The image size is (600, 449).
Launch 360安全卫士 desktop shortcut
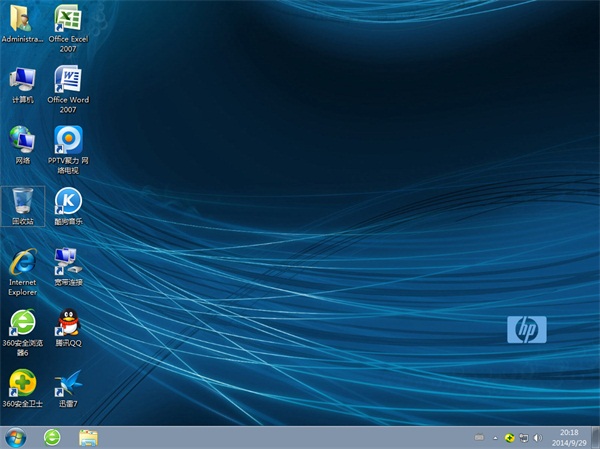[x=22, y=384]
